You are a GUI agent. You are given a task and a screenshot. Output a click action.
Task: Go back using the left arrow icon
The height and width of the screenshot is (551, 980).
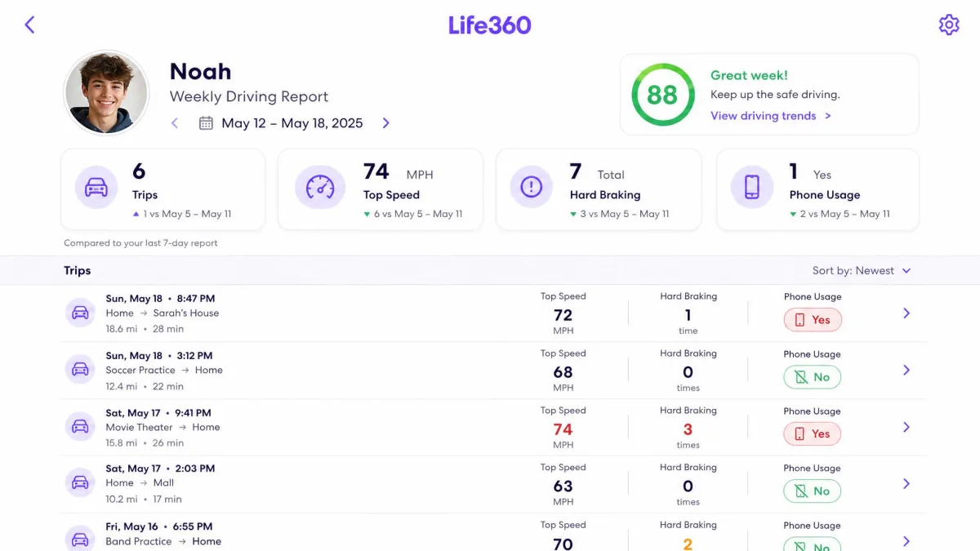click(x=29, y=24)
